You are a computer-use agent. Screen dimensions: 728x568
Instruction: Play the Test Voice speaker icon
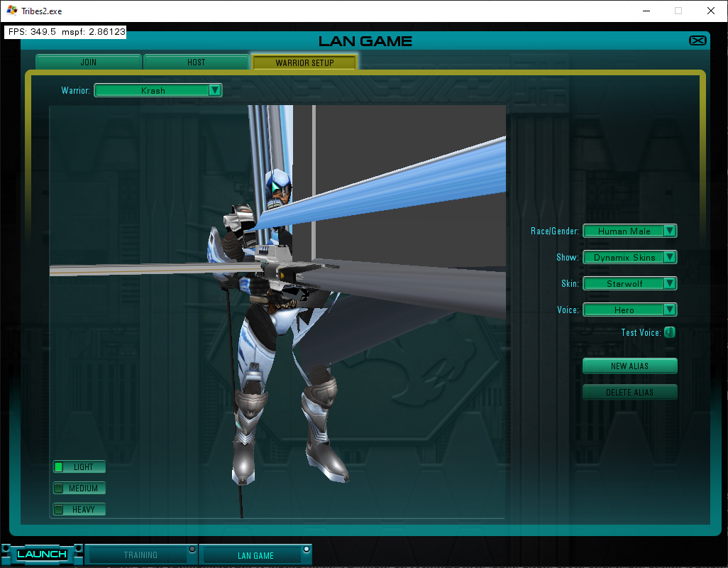(669, 332)
